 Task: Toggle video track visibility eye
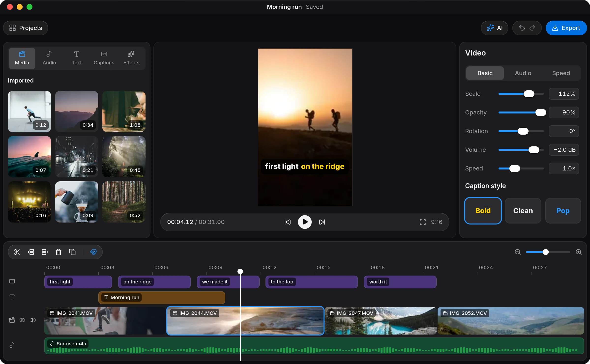tap(22, 320)
